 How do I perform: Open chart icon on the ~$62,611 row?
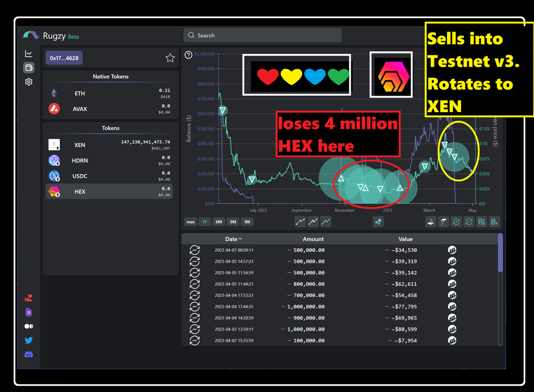click(452, 284)
